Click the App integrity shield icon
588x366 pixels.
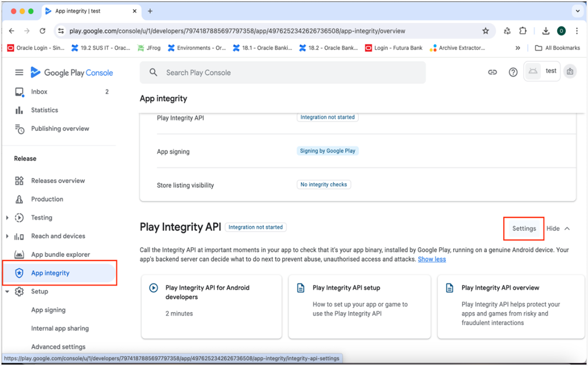click(19, 273)
